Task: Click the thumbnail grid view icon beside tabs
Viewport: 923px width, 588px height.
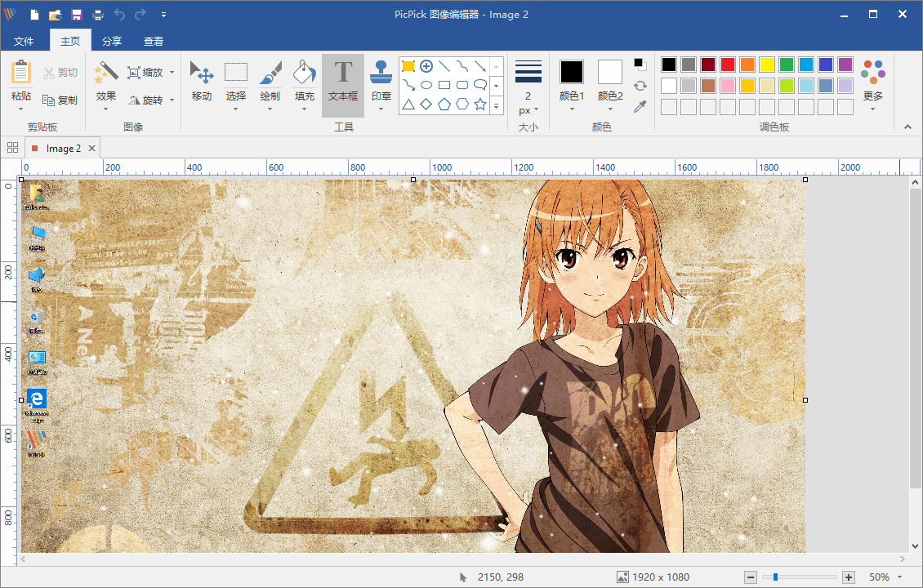Action: pyautogui.click(x=12, y=148)
